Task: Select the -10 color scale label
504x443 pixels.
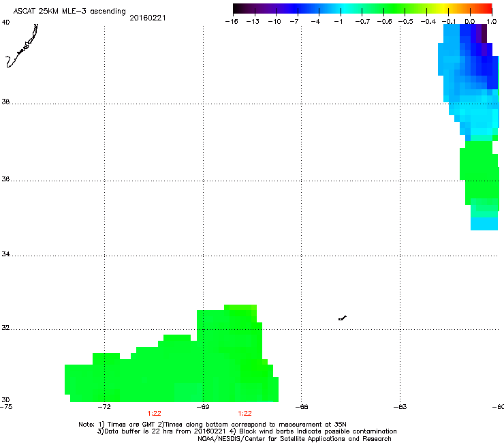Action: pos(274,22)
